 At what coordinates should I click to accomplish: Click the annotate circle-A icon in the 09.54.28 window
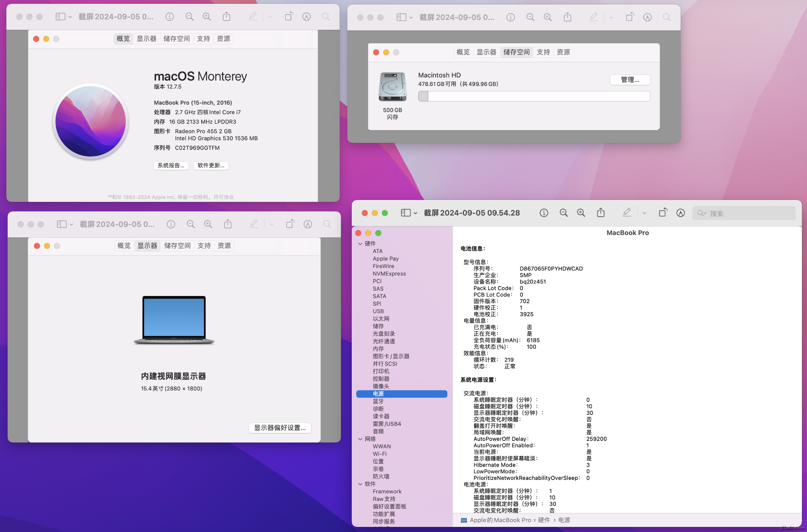[680, 213]
